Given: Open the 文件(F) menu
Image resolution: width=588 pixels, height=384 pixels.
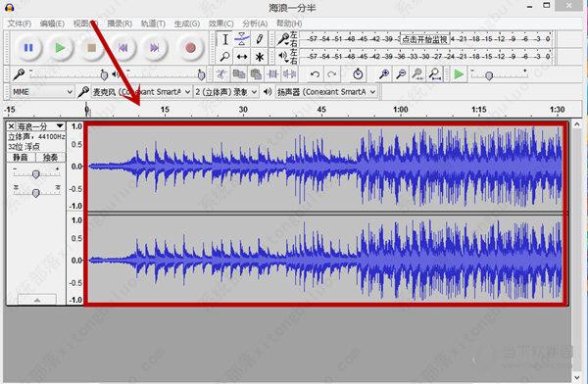Looking at the screenshot, I should 20,24.
